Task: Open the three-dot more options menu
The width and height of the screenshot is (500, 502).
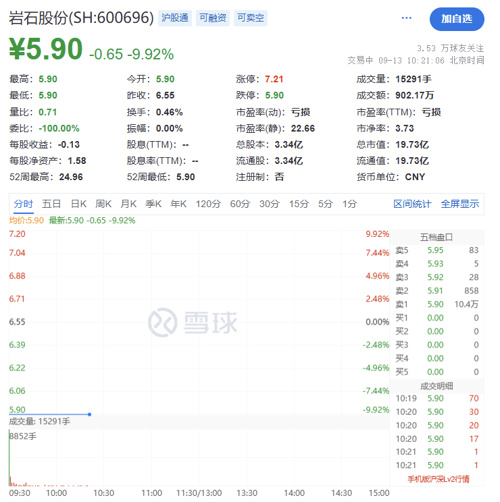Action: pyautogui.click(x=406, y=18)
